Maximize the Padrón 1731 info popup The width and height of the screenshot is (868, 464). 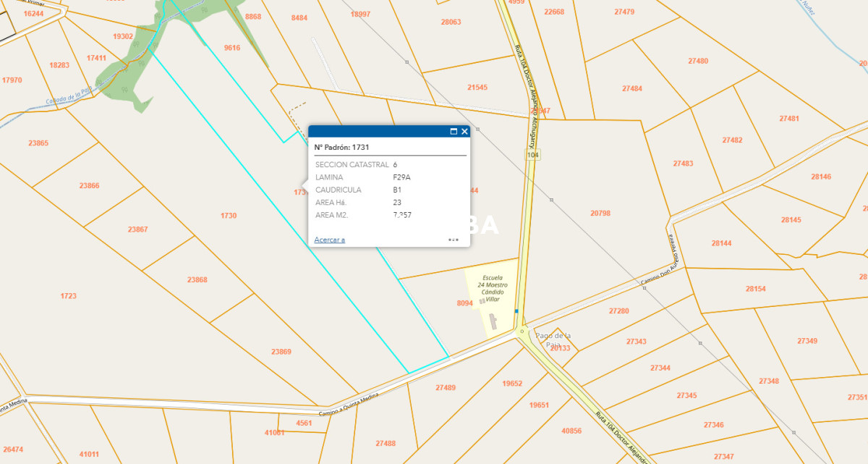(454, 131)
